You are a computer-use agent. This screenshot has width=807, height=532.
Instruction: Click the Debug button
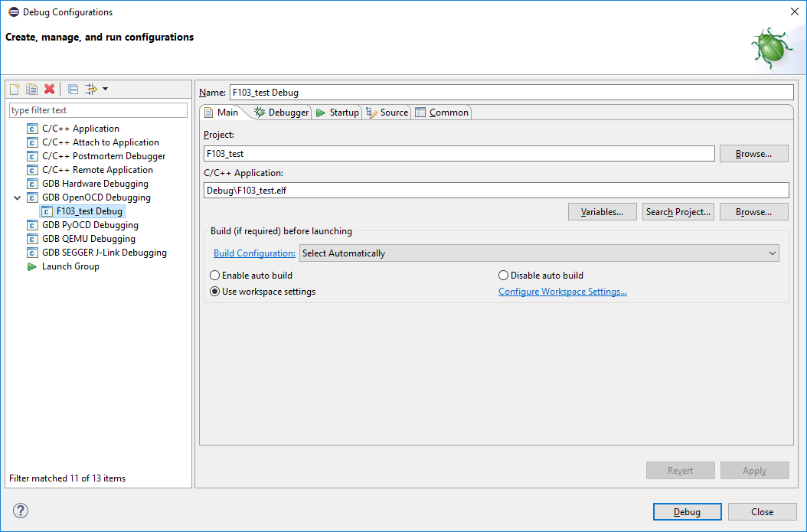687,512
